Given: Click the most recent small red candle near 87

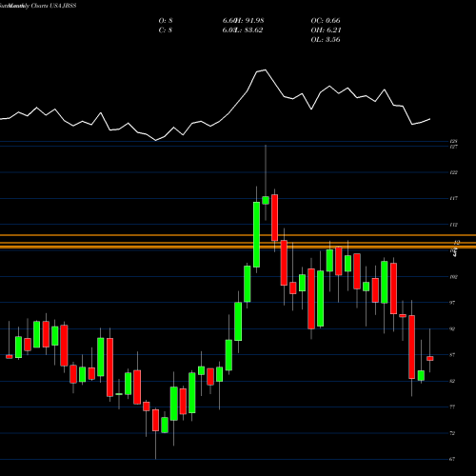Looking at the screenshot, I should 430,358.
